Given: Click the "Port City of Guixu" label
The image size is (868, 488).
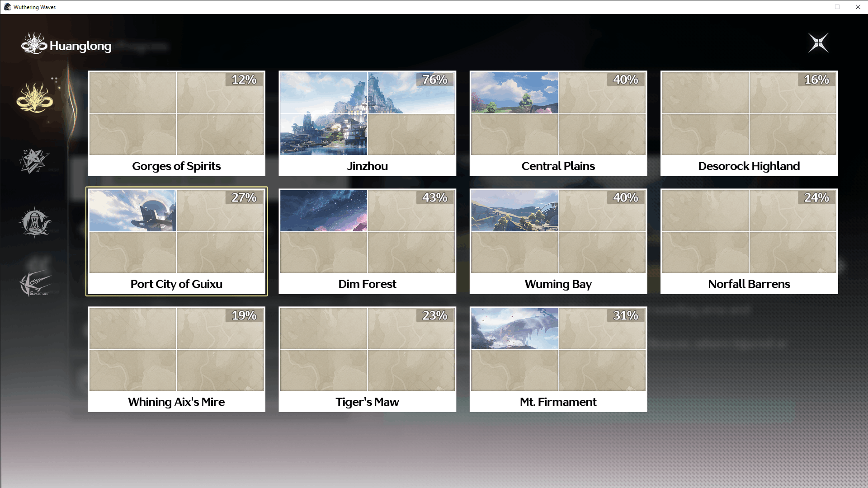Looking at the screenshot, I should tap(176, 284).
